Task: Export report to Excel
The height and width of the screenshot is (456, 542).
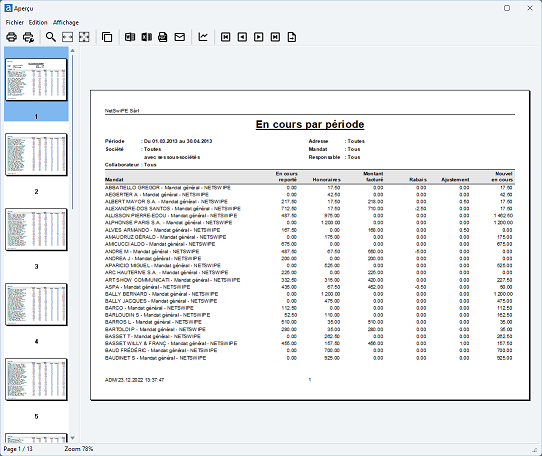Action: [x=147, y=37]
